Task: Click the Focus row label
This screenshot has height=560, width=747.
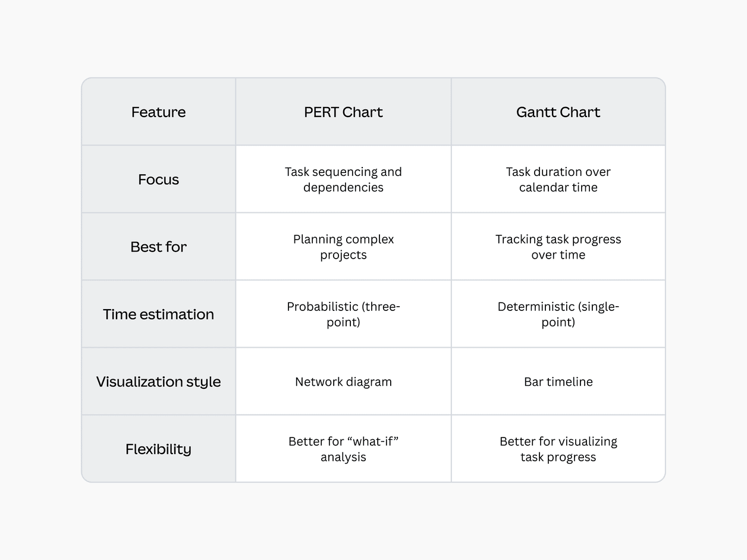Action: (158, 180)
